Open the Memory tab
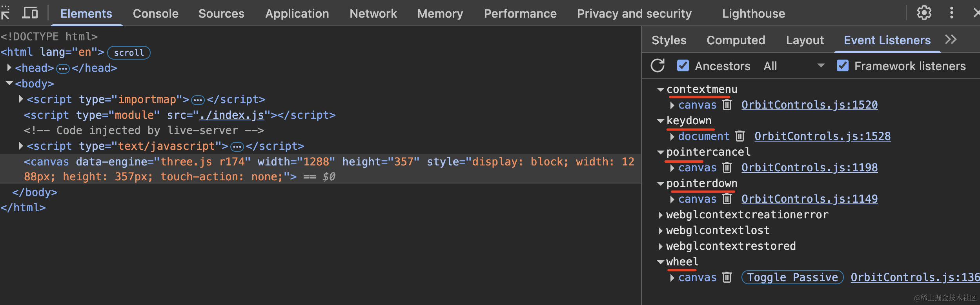 [x=440, y=13]
